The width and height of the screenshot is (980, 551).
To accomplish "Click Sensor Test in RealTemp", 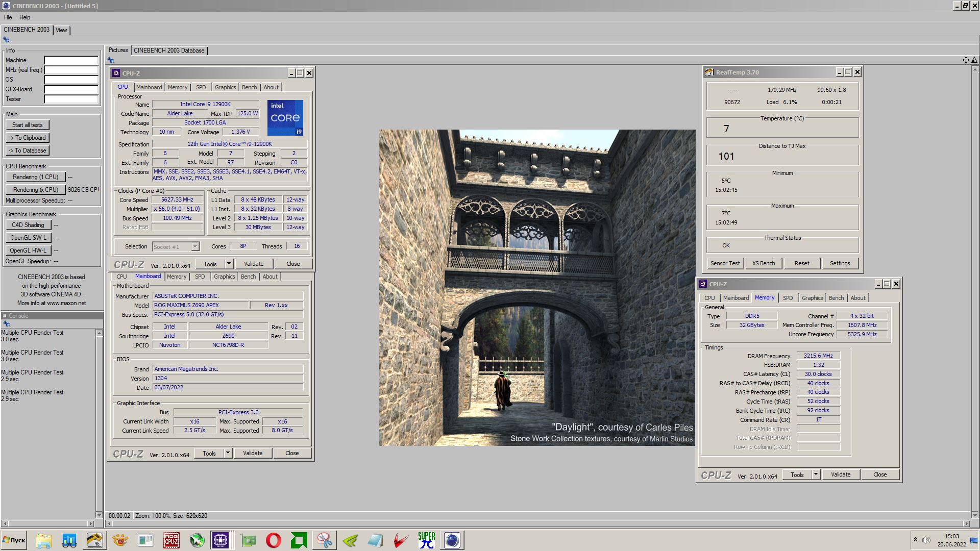I will pos(725,263).
